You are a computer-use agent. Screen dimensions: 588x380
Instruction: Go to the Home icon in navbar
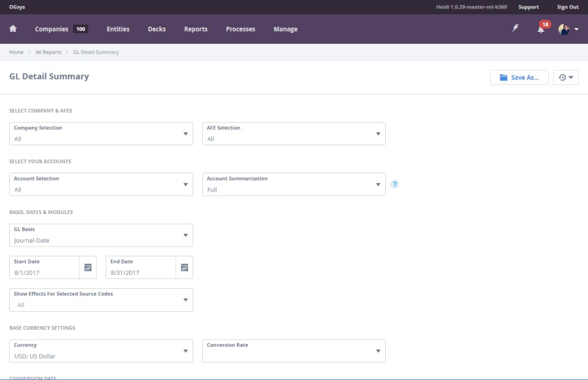13,29
